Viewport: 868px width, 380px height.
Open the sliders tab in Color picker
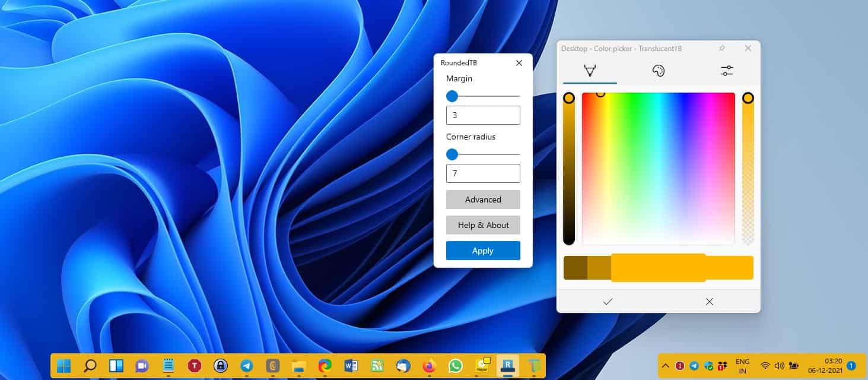click(x=727, y=71)
